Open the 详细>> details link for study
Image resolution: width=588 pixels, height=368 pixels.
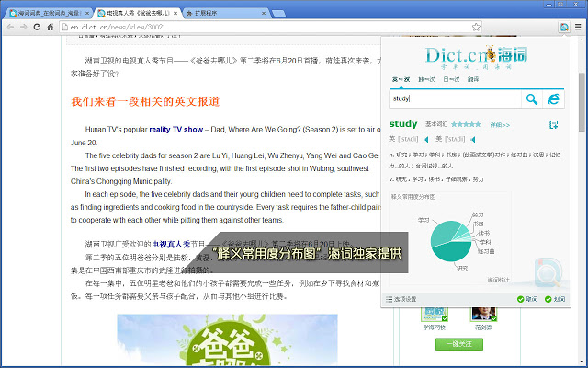[x=500, y=125]
